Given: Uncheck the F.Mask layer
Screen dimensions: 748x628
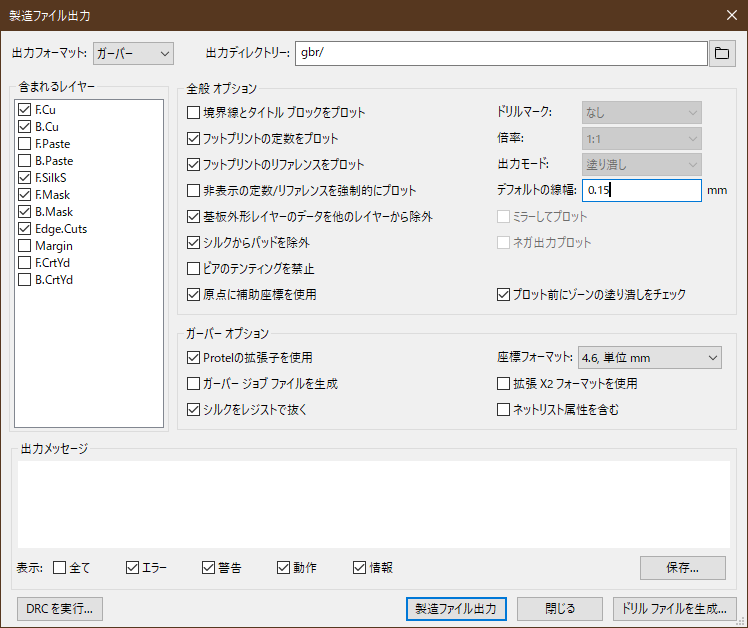Looking at the screenshot, I should [x=24, y=195].
